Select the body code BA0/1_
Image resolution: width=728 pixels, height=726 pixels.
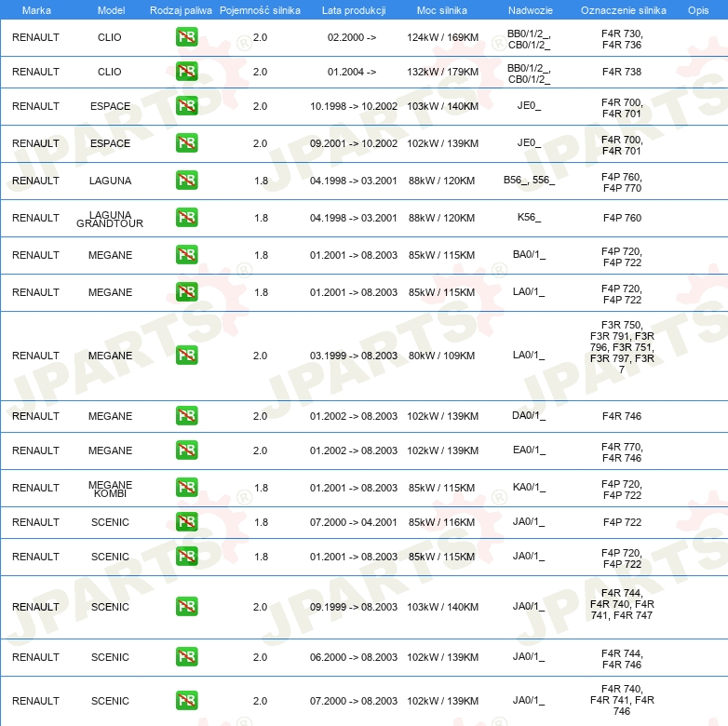530,254
